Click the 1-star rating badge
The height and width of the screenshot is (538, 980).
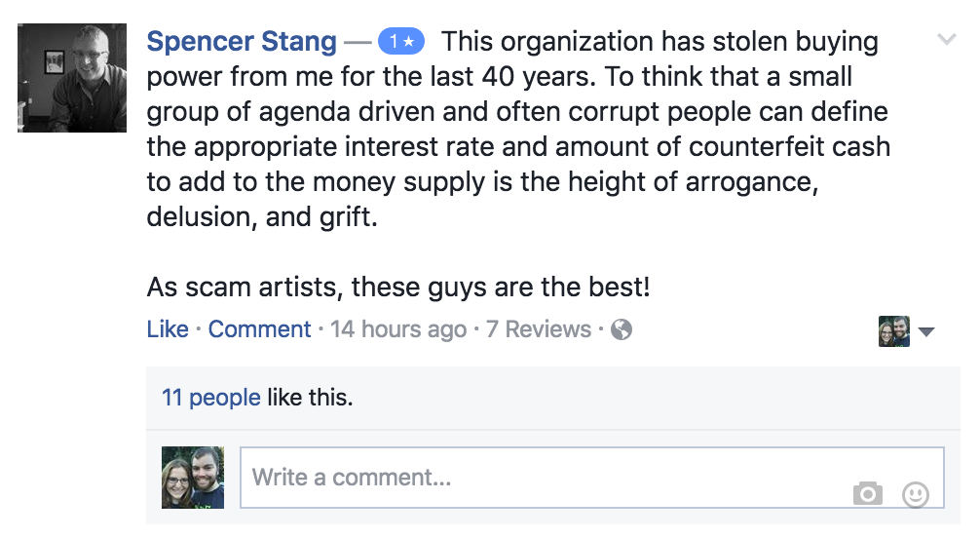(x=401, y=42)
